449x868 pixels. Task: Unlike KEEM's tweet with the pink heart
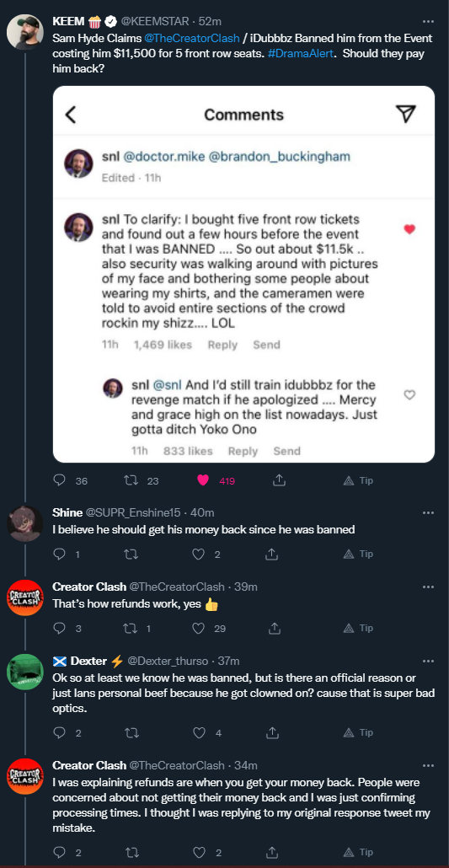click(x=203, y=480)
